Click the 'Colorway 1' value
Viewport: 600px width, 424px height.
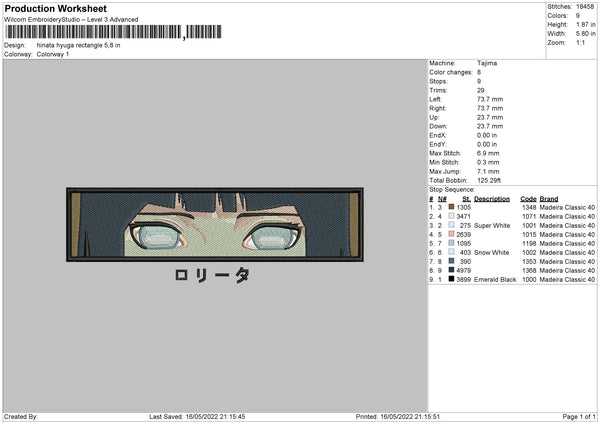click(53, 54)
